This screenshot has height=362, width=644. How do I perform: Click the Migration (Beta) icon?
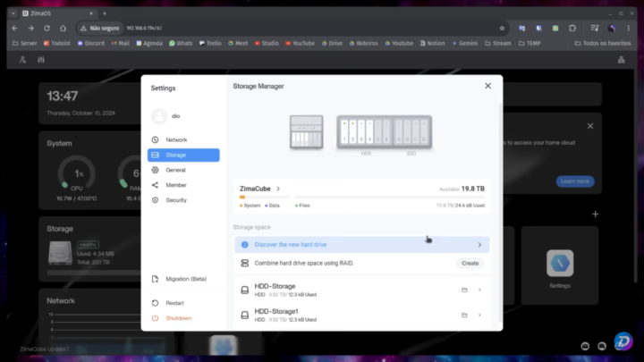point(156,279)
